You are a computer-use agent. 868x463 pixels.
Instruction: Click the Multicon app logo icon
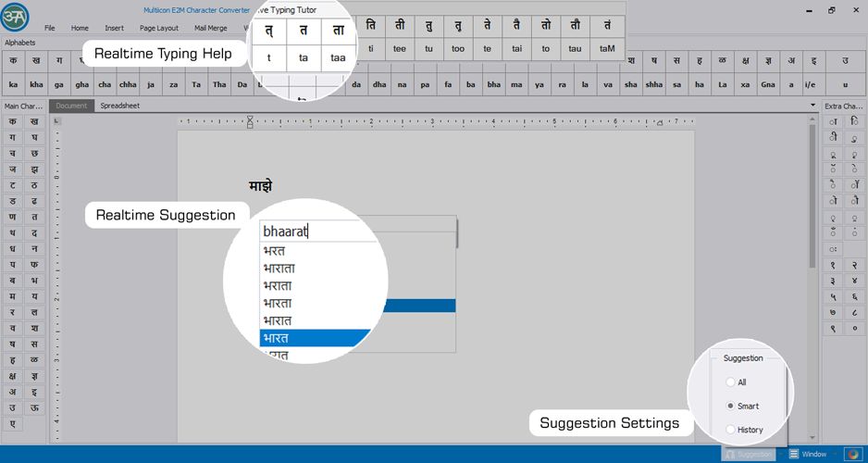pos(15,18)
